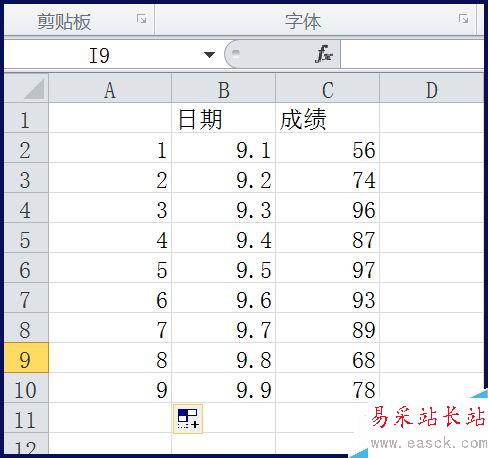Select row 10 header
Image resolution: width=488 pixels, height=458 pixels.
coord(27,388)
